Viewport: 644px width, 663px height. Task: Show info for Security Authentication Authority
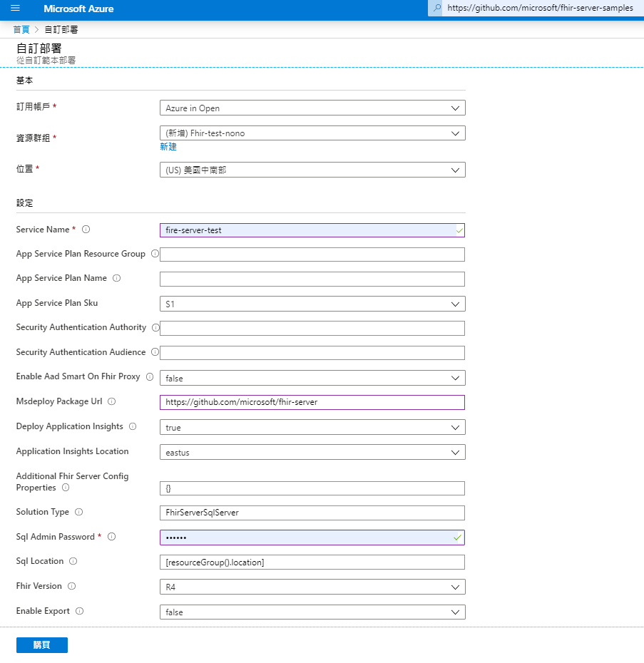tap(155, 328)
